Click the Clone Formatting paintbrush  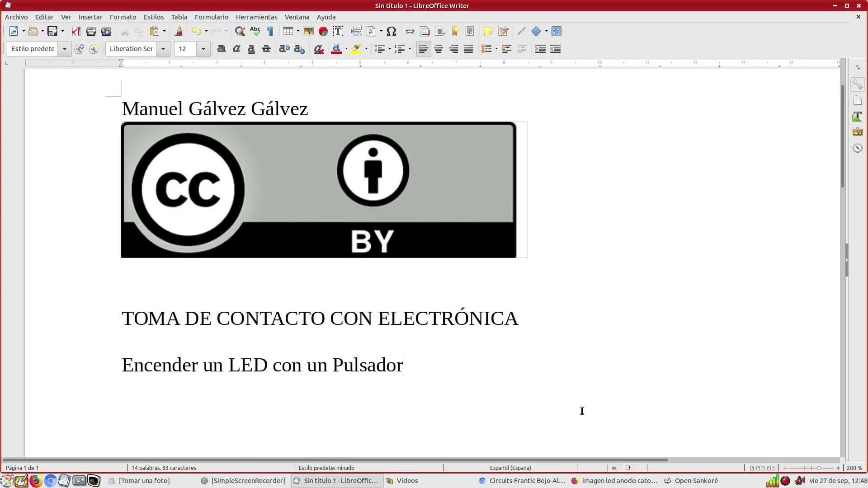pos(178,31)
